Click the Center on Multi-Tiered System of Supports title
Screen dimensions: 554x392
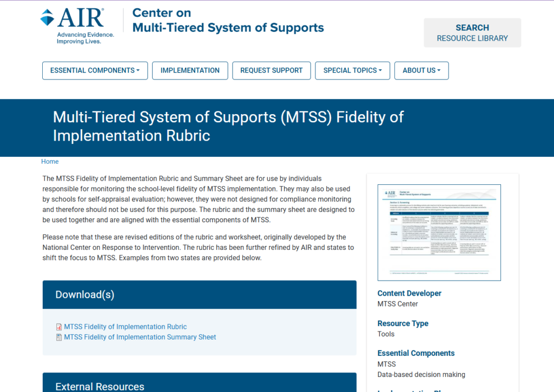point(228,21)
